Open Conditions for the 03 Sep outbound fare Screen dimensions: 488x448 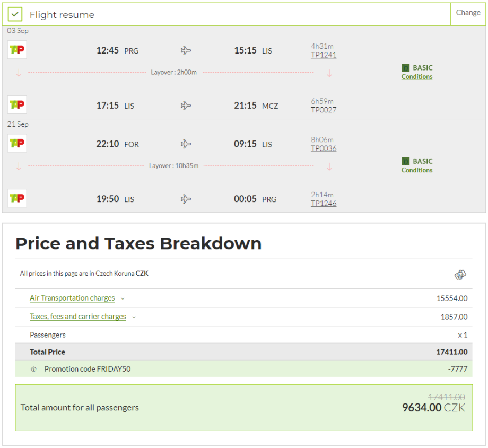pos(416,77)
